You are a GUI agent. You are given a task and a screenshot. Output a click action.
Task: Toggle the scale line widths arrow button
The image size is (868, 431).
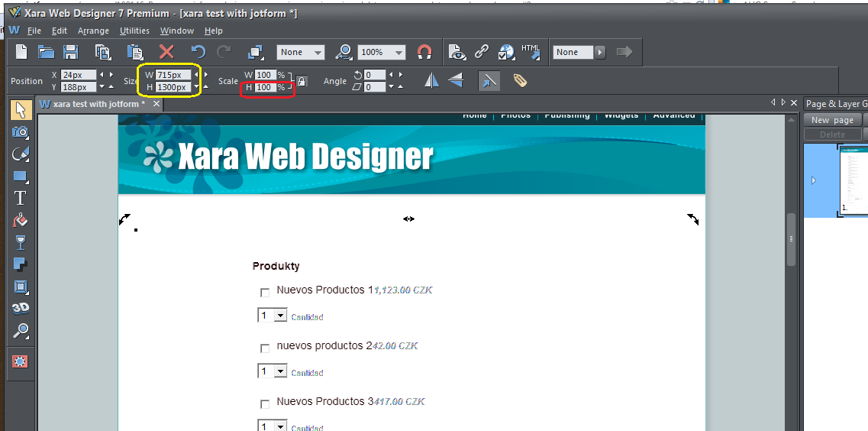tap(489, 81)
